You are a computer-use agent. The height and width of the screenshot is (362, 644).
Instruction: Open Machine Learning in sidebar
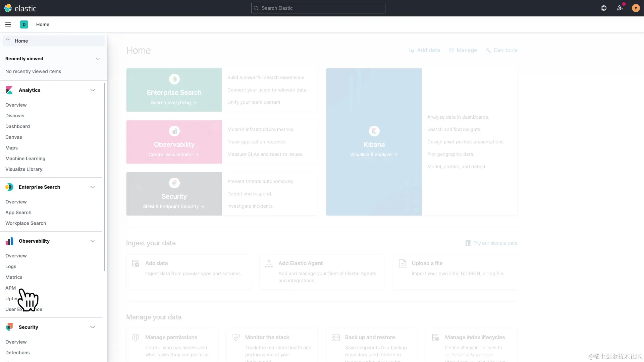[25, 159]
